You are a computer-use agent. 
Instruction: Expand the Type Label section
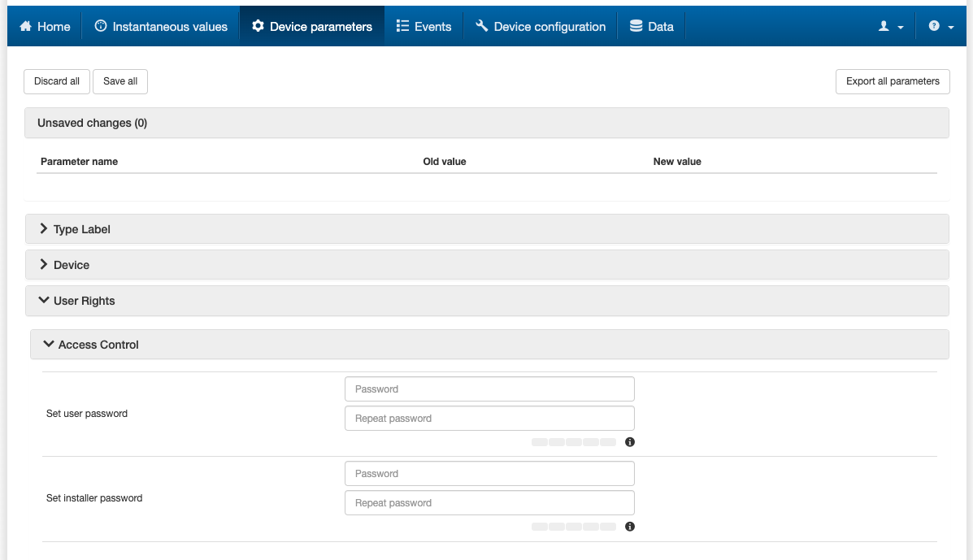click(81, 229)
